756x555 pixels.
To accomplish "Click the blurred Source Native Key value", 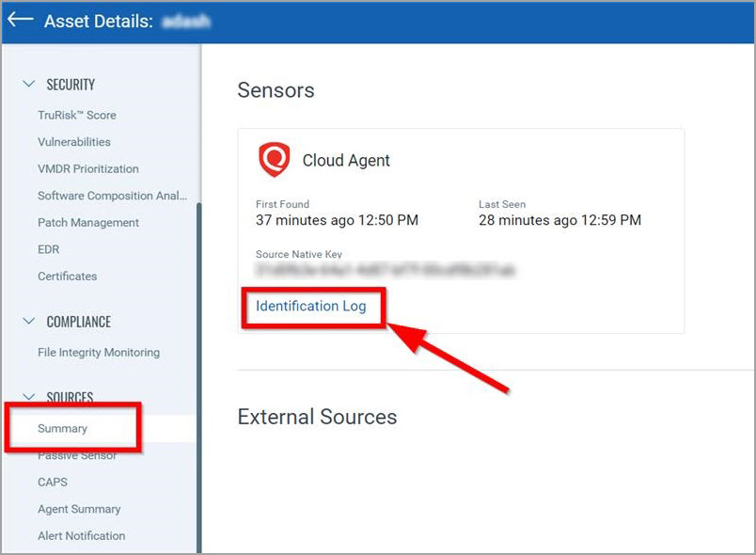I will pos(385,270).
